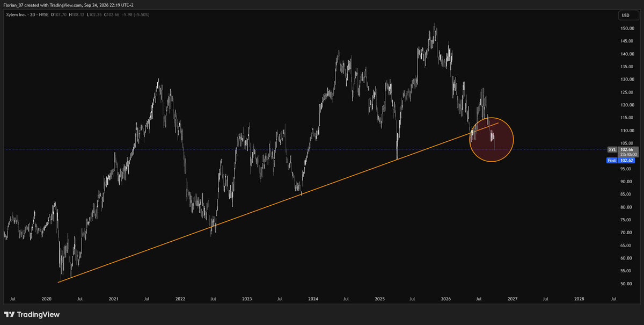Click the 2027 label on time axis

click(x=513, y=298)
